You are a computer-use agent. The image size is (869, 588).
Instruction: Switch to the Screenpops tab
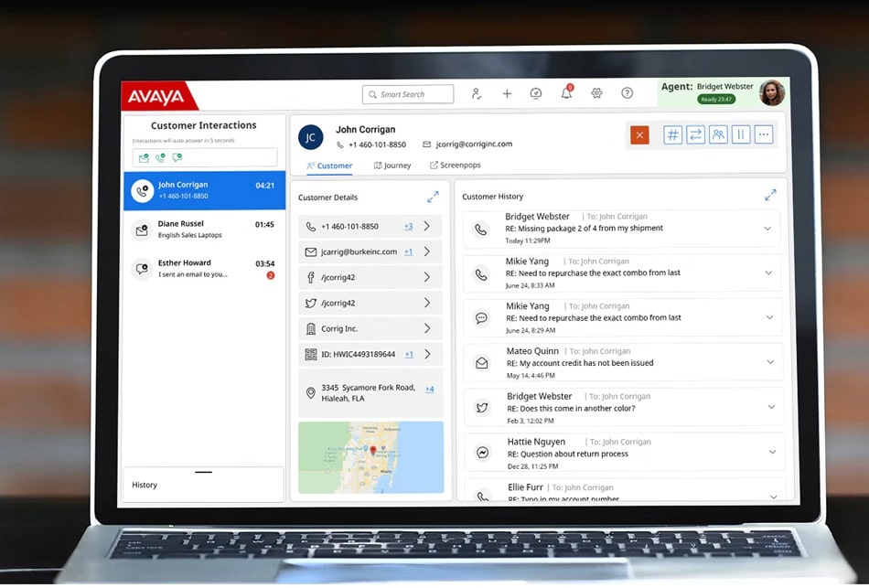pos(456,166)
